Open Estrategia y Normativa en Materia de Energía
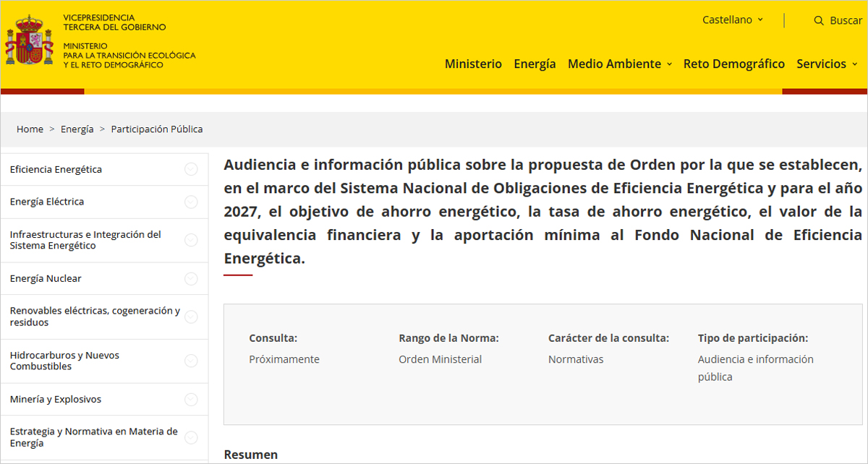Viewport: 868px width, 464px height. point(93,437)
